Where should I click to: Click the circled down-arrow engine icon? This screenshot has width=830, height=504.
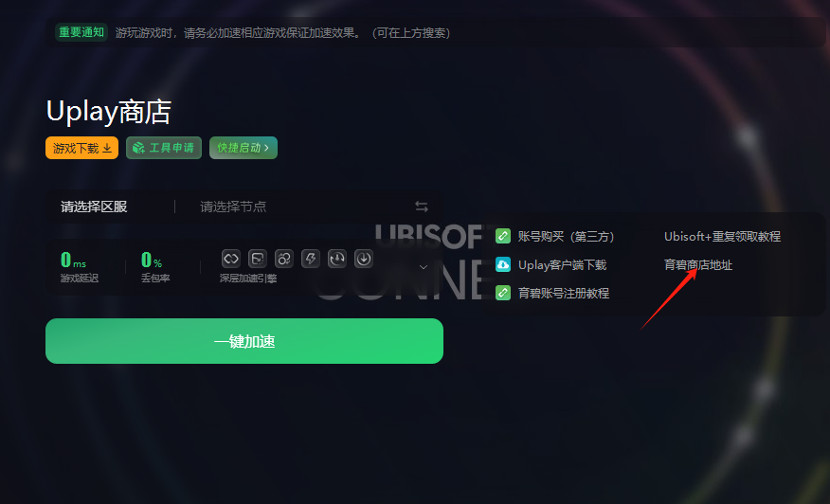[364, 259]
